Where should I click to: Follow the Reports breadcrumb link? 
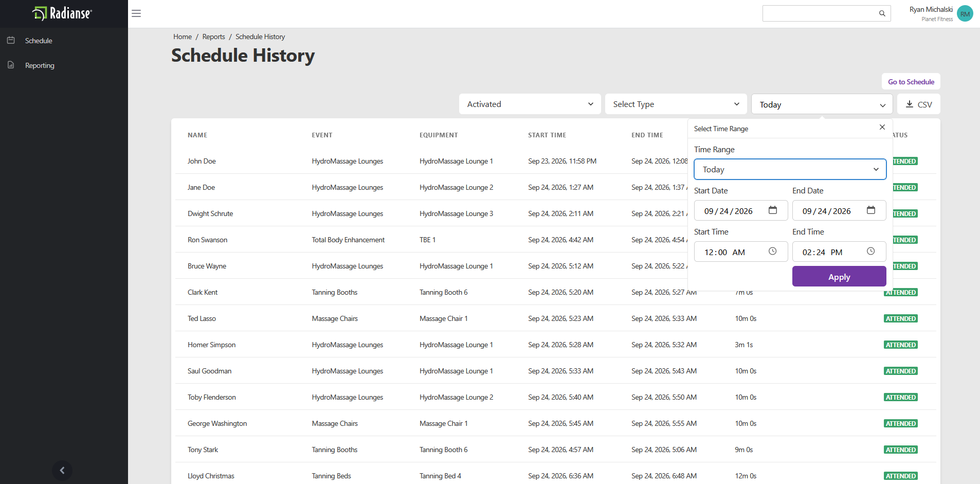click(x=213, y=37)
